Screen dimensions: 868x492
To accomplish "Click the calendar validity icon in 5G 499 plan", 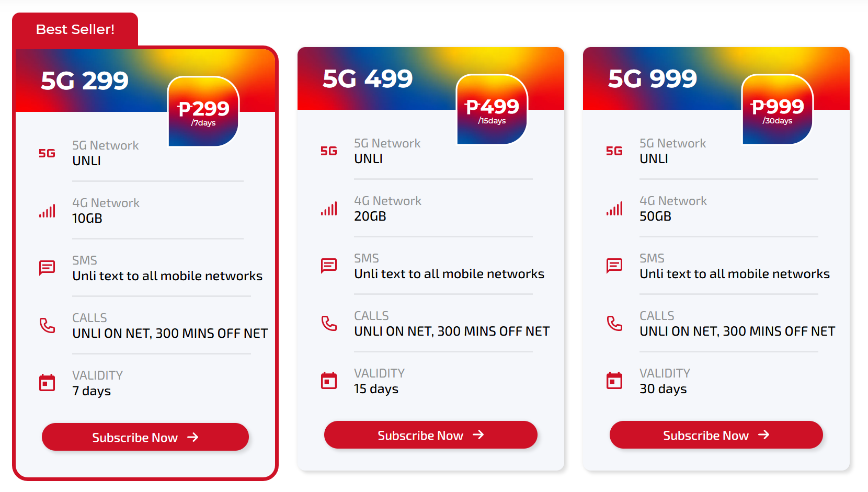I will pos(329,380).
